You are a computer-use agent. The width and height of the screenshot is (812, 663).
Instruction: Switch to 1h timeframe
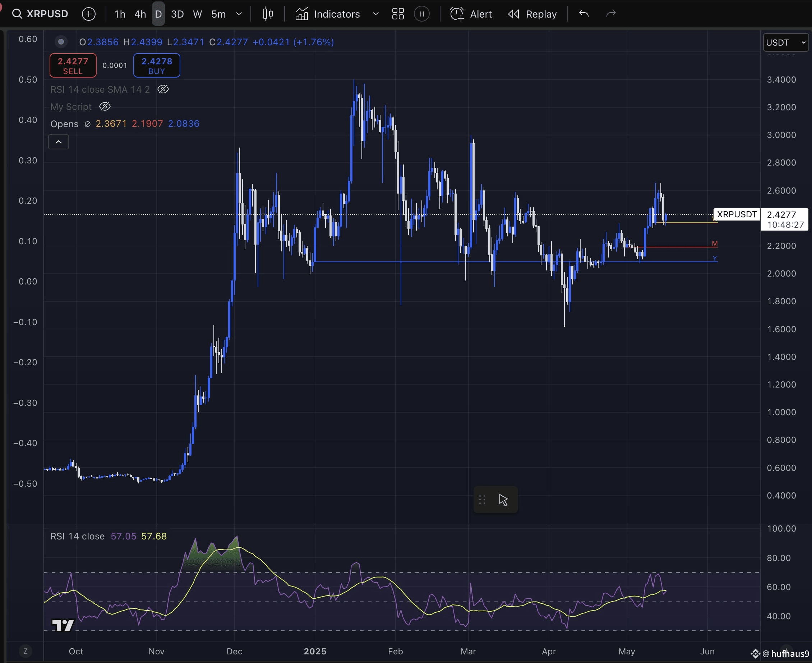(120, 14)
